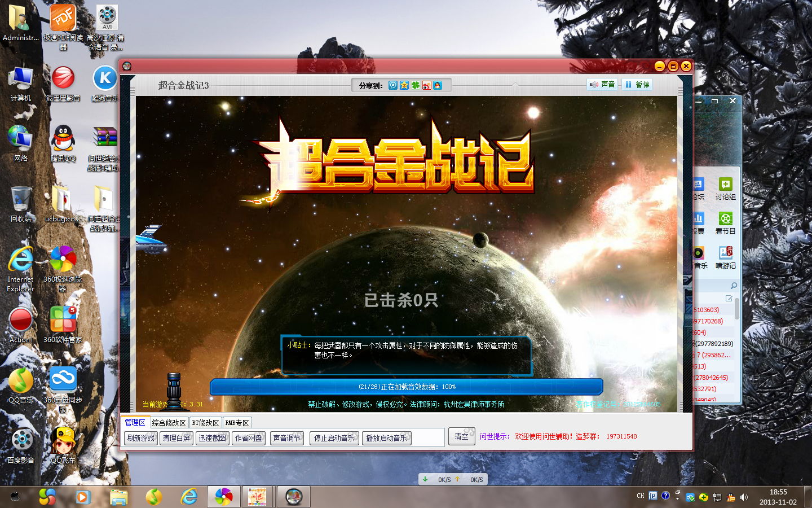Screen dimensions: 812x508
Task: Toggle game sound with 声音 button
Action: 602,85
